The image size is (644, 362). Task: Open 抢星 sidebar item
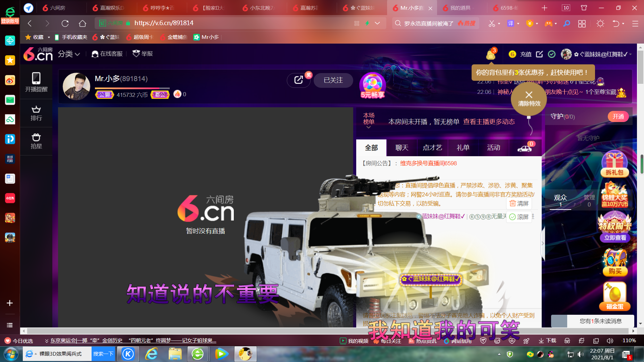(x=36, y=141)
